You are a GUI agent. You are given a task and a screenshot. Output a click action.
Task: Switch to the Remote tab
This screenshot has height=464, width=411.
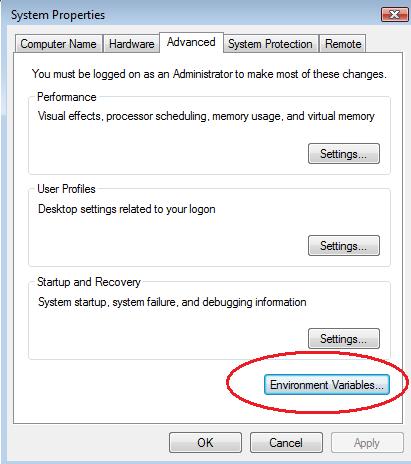343,44
